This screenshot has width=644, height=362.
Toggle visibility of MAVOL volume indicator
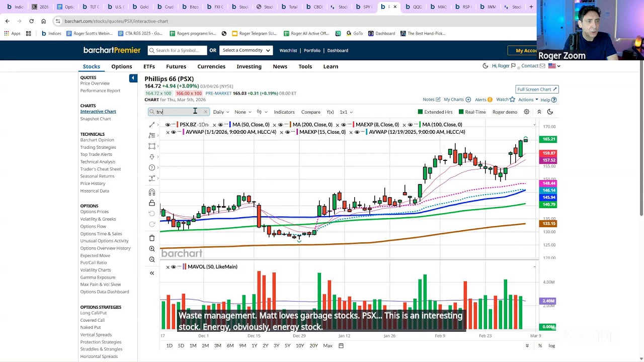tap(174, 266)
